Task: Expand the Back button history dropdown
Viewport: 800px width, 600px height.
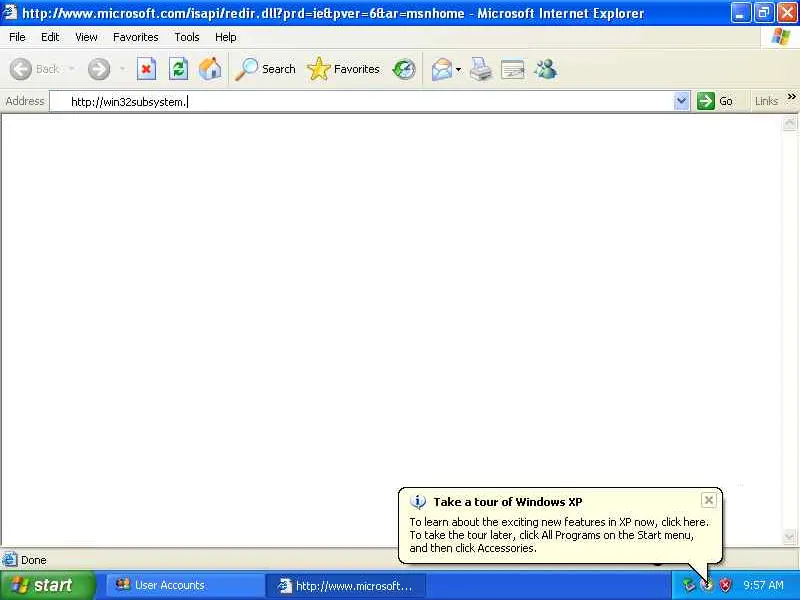Action: 71,69
